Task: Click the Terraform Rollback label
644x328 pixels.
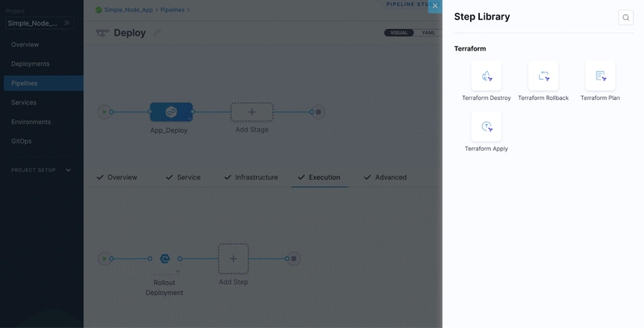Action: click(543, 98)
